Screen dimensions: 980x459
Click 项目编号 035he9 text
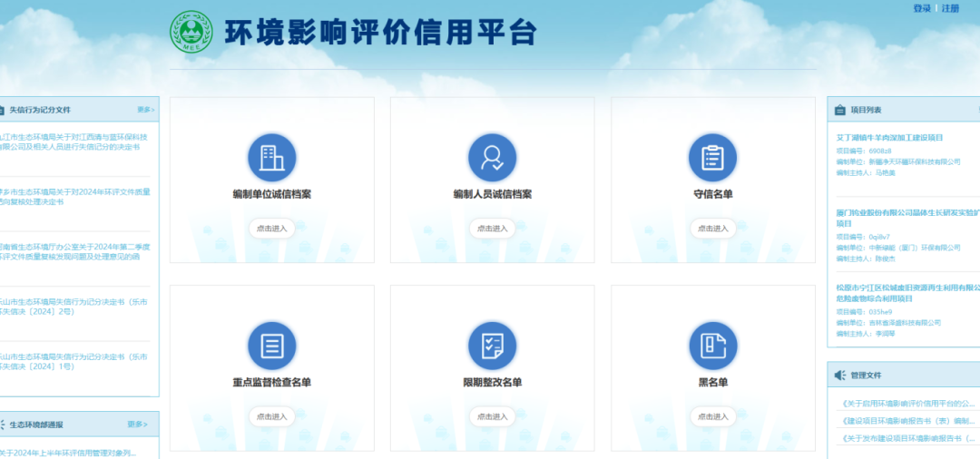click(864, 312)
